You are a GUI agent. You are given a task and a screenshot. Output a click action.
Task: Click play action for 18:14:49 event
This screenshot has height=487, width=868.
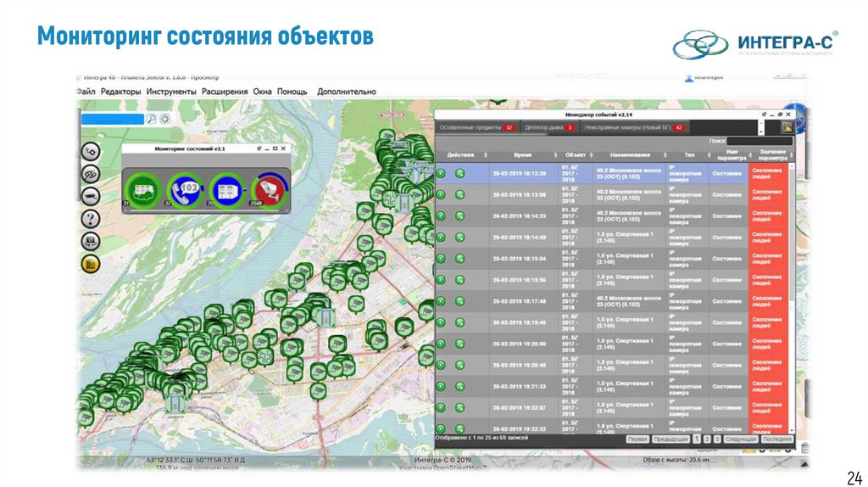pyautogui.click(x=441, y=237)
